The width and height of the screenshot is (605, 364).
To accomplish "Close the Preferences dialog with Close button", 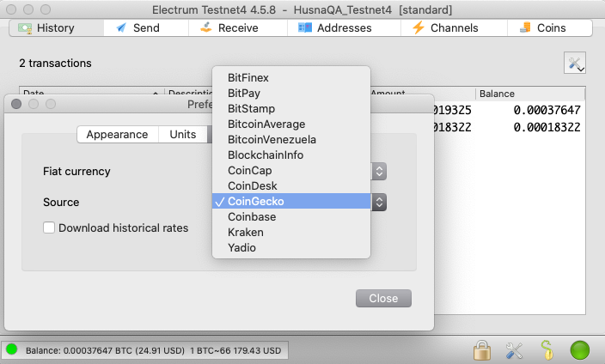I will 383,299.
